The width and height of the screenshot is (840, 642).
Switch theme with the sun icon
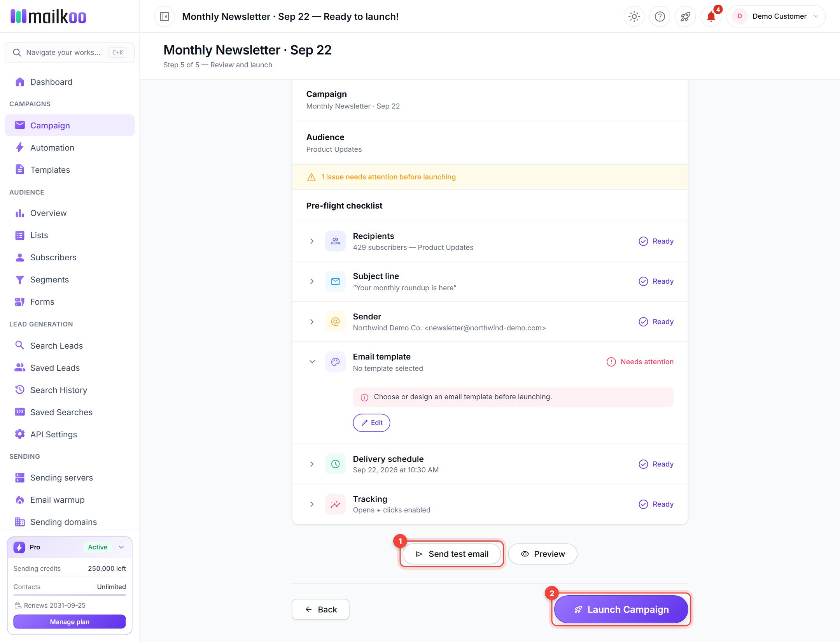pyautogui.click(x=634, y=16)
